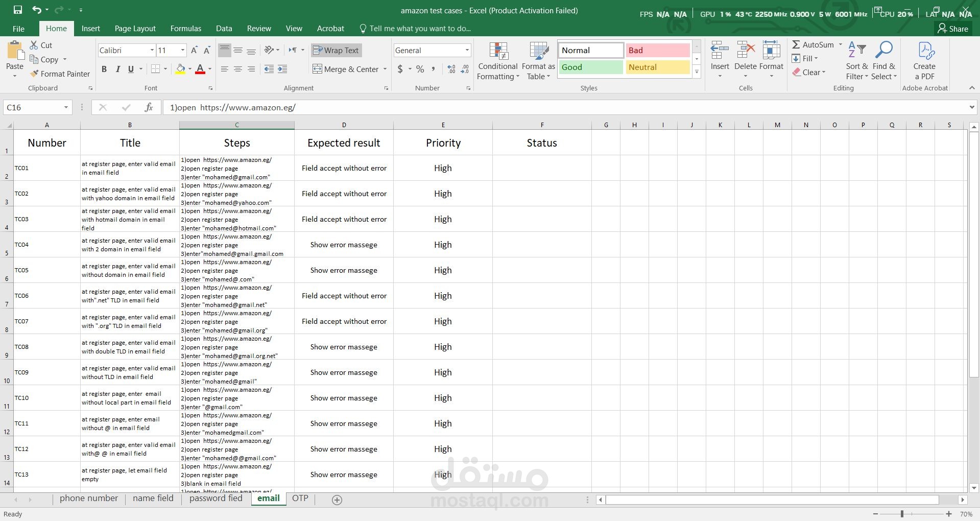
Task: Select column D header
Action: coord(344,125)
